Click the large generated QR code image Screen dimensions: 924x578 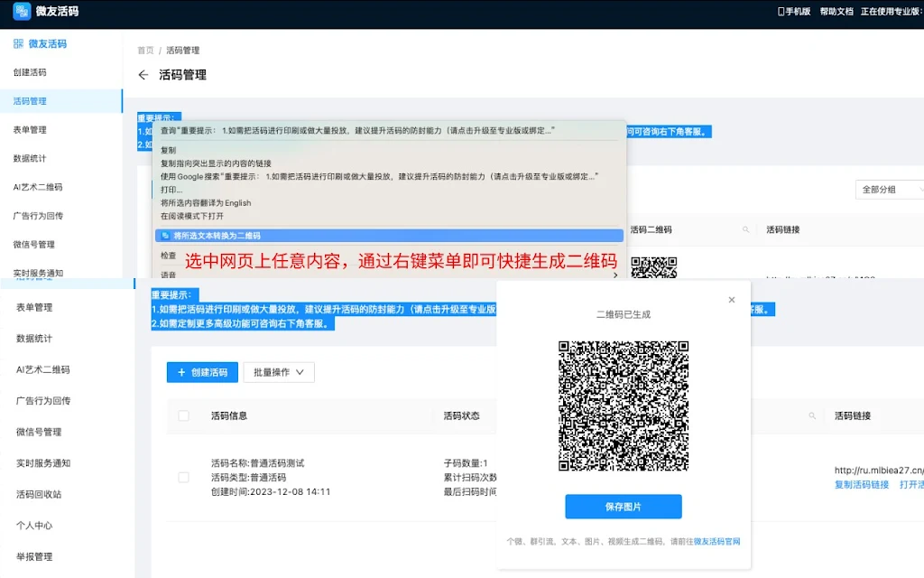coord(624,406)
